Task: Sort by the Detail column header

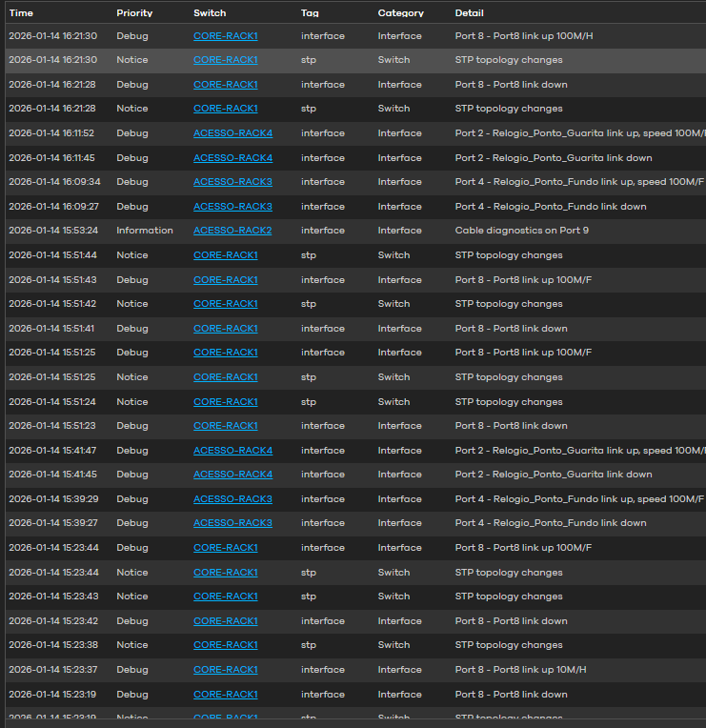Action: click(469, 13)
